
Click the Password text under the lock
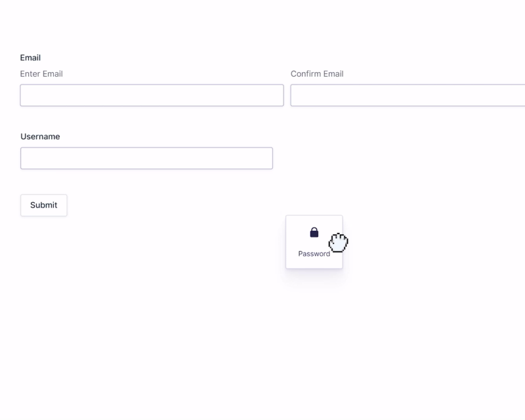coord(314,254)
